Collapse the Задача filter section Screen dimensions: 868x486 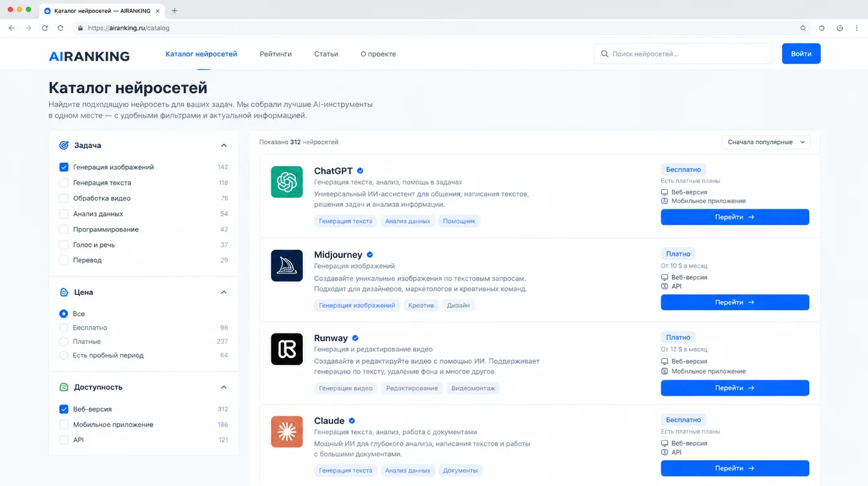223,145
